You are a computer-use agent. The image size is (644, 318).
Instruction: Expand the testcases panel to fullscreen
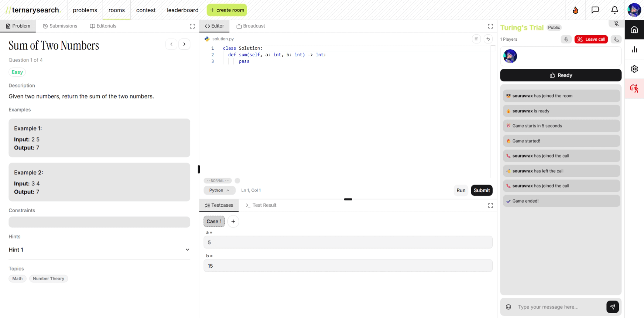tap(490, 206)
